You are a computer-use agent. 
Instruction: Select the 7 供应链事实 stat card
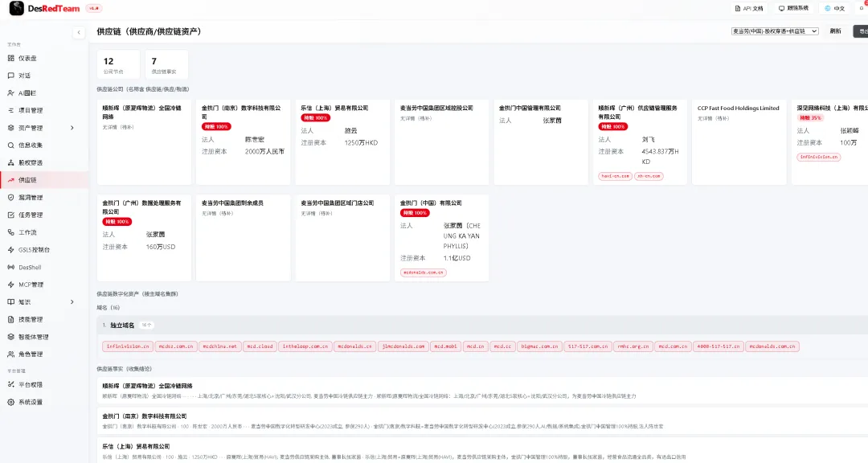(166, 65)
